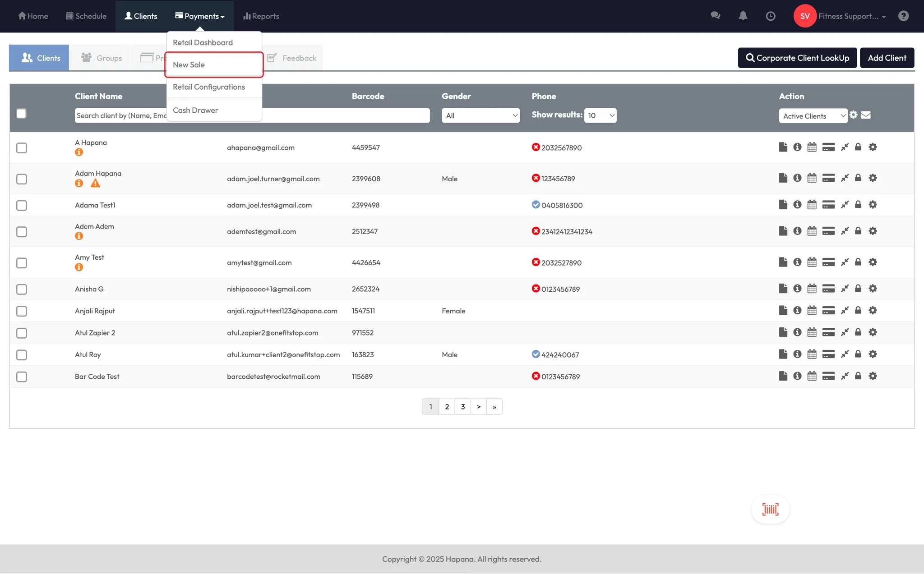Go to page 2 of results
This screenshot has height=574, width=924.
pyautogui.click(x=447, y=407)
